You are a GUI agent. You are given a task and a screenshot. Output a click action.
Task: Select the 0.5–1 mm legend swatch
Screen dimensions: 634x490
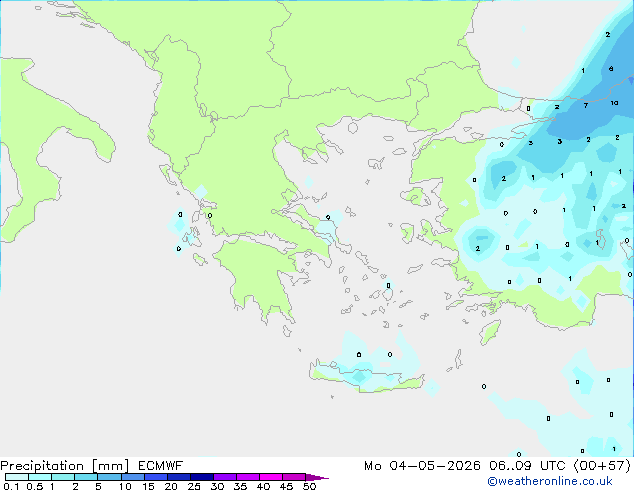pyautogui.click(x=40, y=477)
